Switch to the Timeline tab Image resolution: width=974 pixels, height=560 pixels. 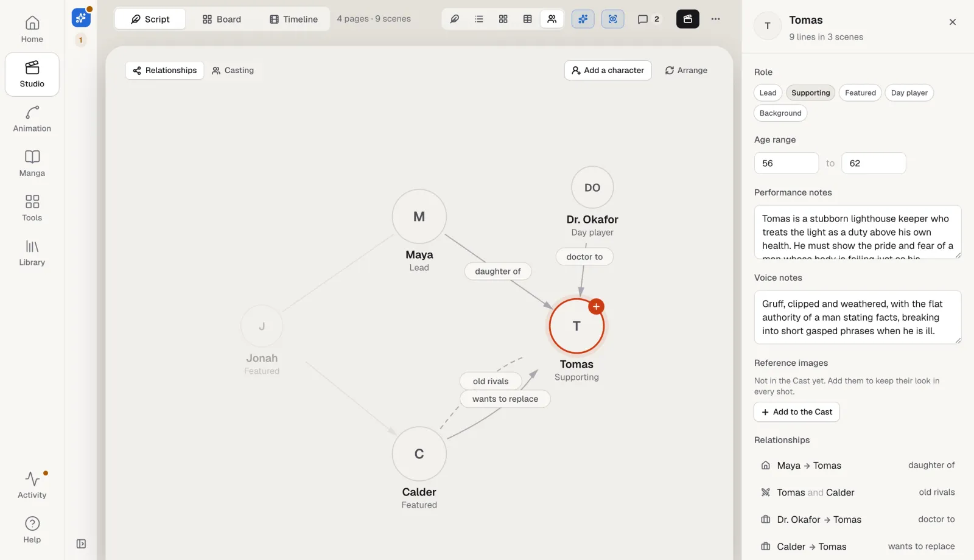[293, 19]
